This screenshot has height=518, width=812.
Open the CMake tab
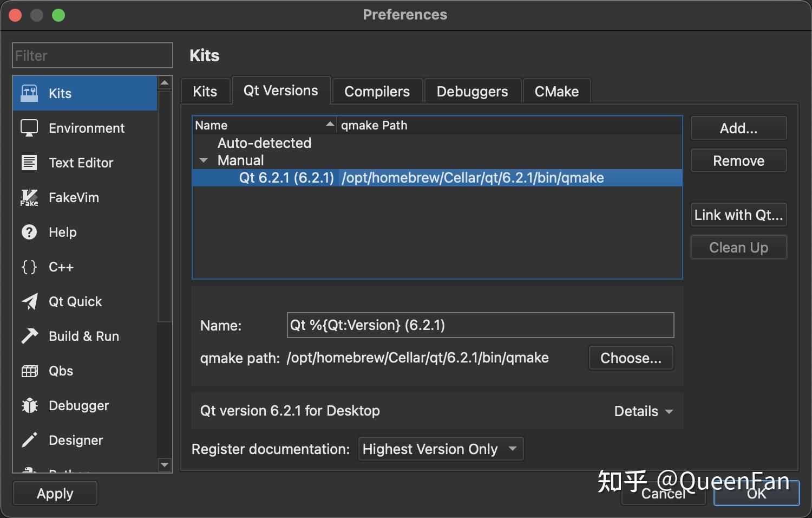pyautogui.click(x=556, y=91)
